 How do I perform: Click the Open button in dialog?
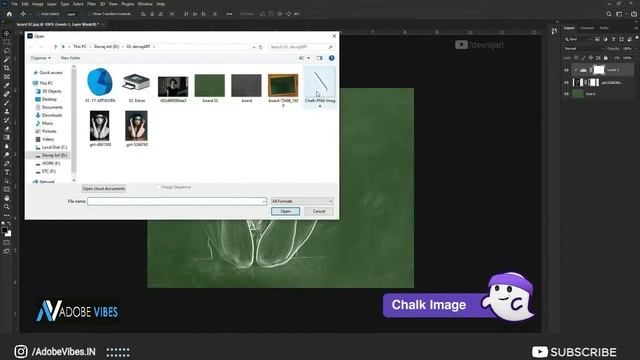coord(285,211)
